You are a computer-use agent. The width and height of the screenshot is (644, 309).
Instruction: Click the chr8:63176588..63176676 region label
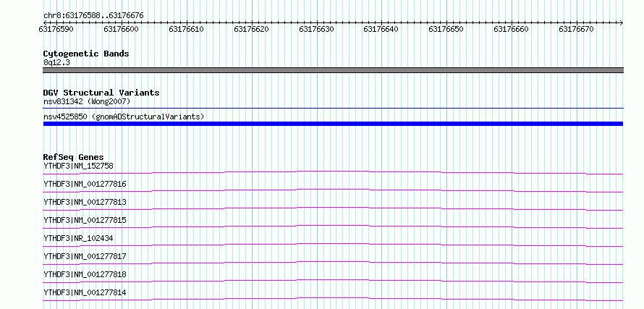click(x=93, y=16)
